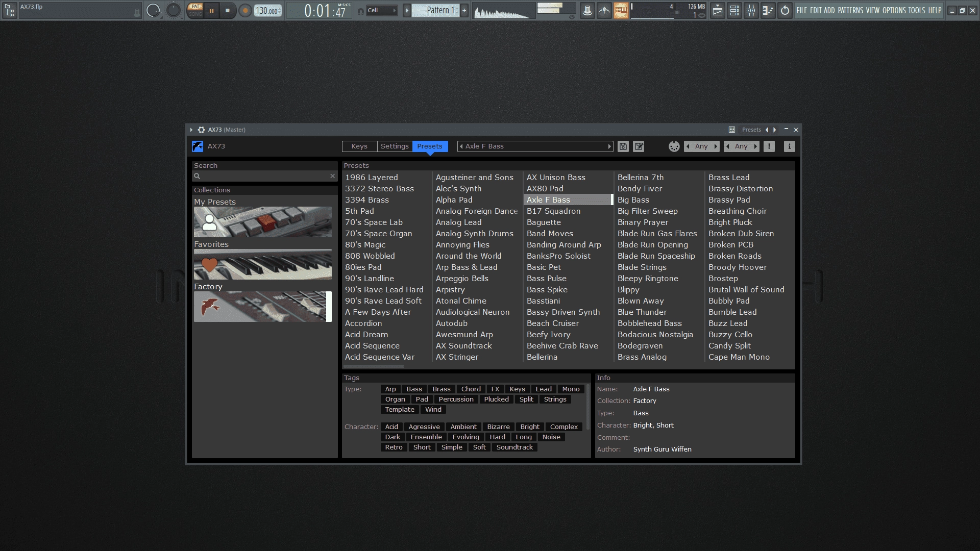Adjust the master pitch knob
Image resolution: width=980 pixels, height=551 pixels.
tap(174, 10)
